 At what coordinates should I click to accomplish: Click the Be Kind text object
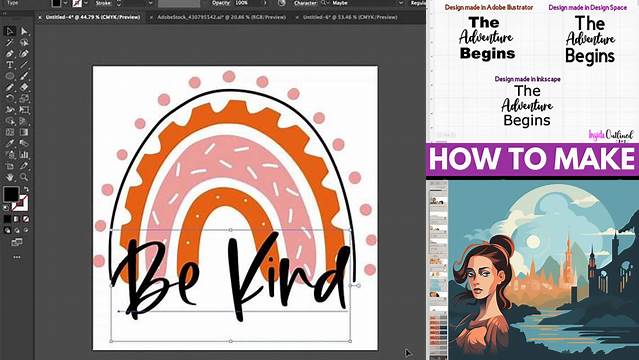click(x=231, y=277)
